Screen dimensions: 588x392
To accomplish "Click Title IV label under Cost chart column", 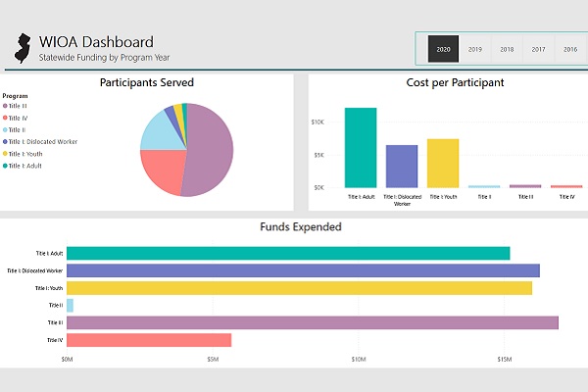I will click(566, 197).
